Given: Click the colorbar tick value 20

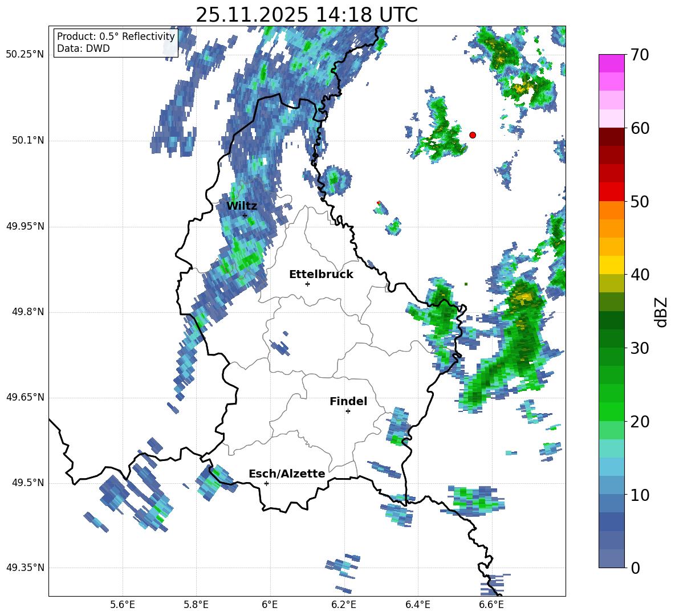Looking at the screenshot, I should [x=640, y=421].
